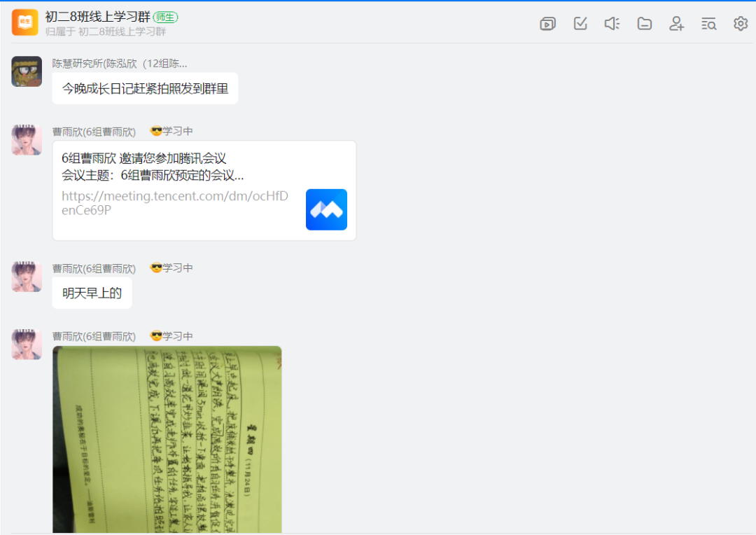Click the announcement speaker icon
756x535 pixels.
point(612,23)
